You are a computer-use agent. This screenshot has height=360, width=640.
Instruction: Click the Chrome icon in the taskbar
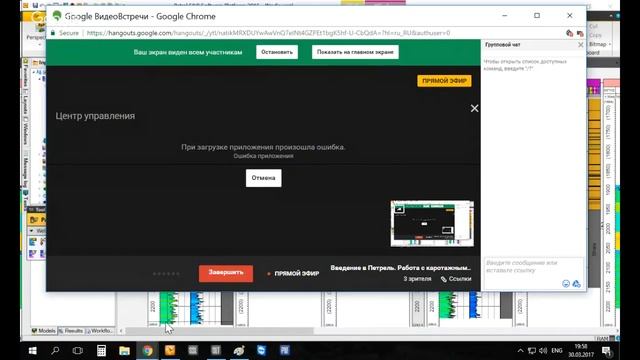pos(147,351)
